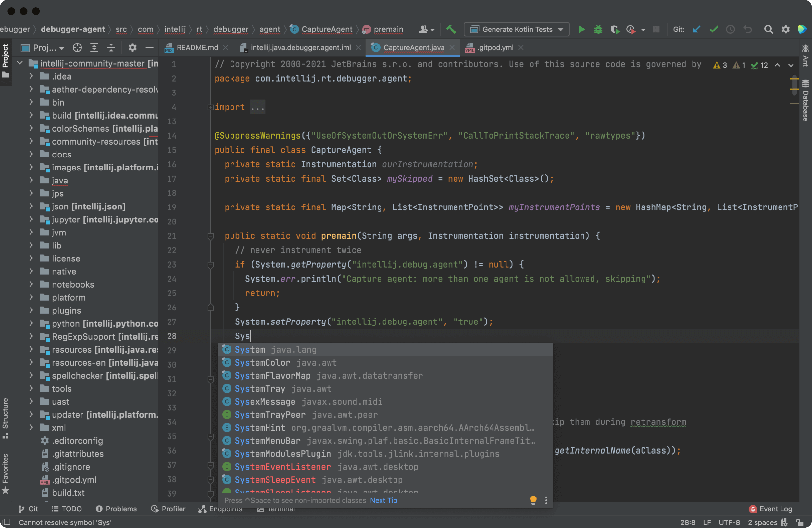Click the intention lightbulb in completion popup

(x=533, y=500)
